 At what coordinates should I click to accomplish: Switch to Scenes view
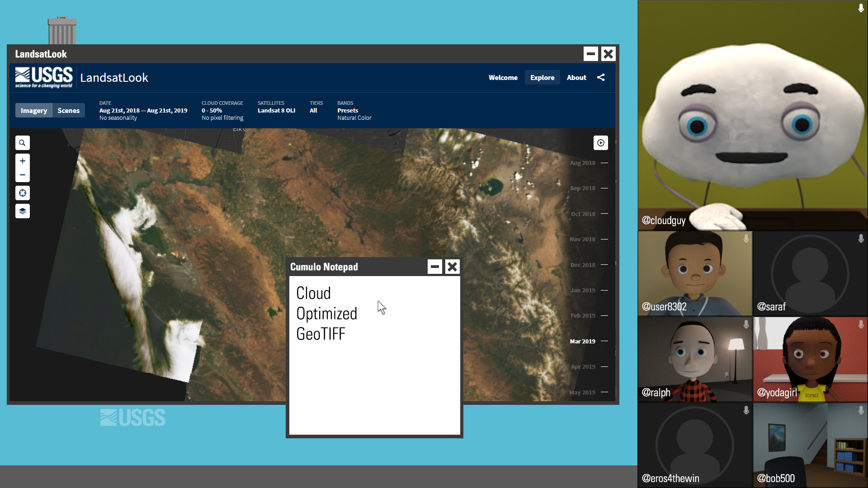click(x=69, y=110)
